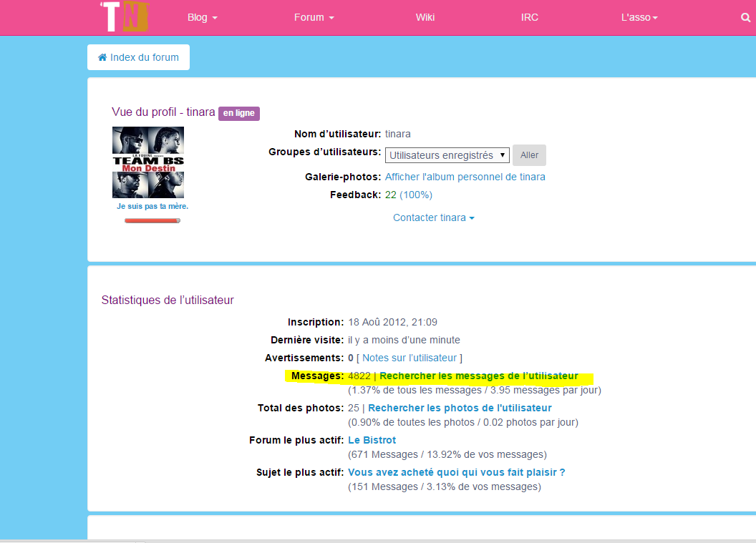756x543 pixels.
Task: Open the search magnifier icon
Action: click(x=745, y=18)
